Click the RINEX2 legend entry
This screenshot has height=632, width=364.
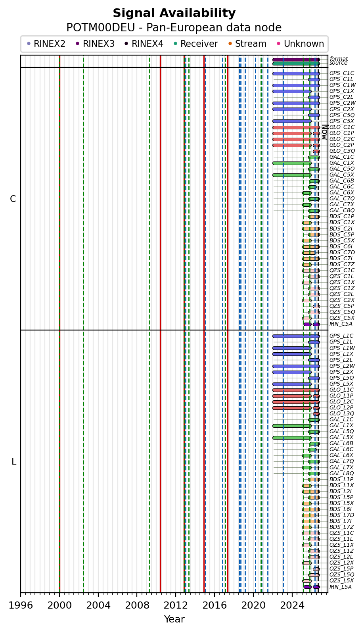click(x=46, y=44)
